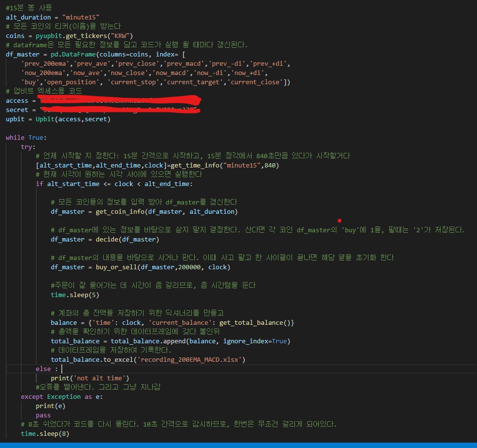This screenshot has width=477, height=448.
Task: Click the if alt_start_time <= clock condition
Action: (114, 184)
